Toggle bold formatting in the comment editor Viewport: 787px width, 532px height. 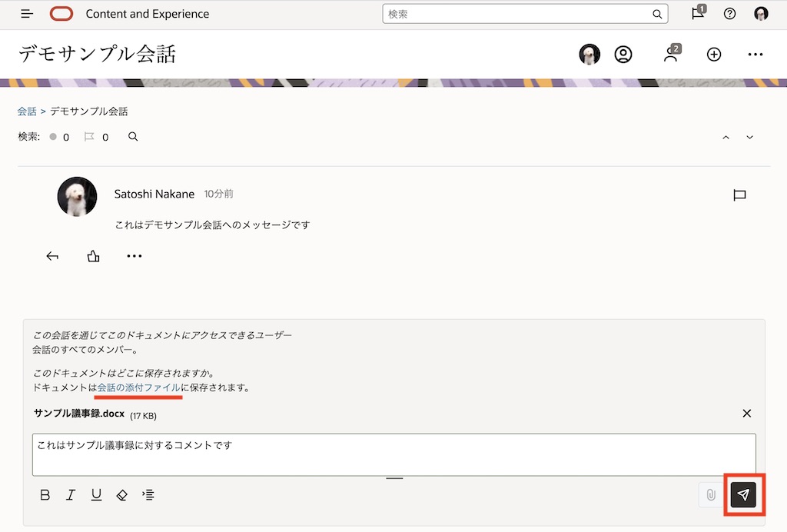[45, 495]
